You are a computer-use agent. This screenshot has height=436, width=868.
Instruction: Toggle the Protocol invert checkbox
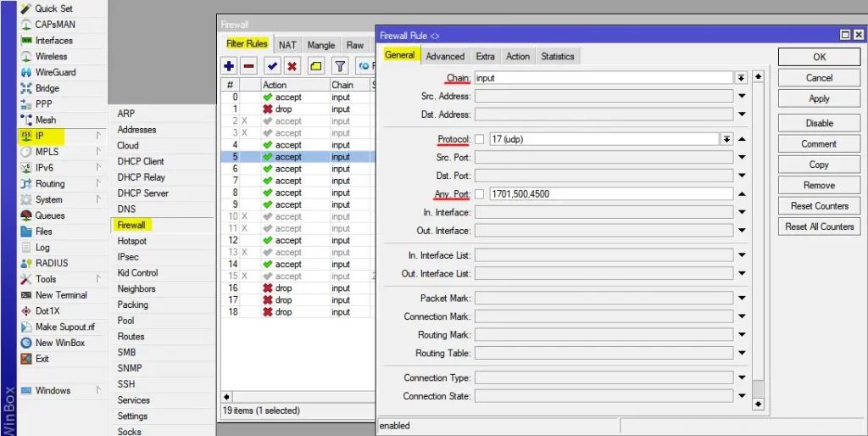tap(480, 140)
